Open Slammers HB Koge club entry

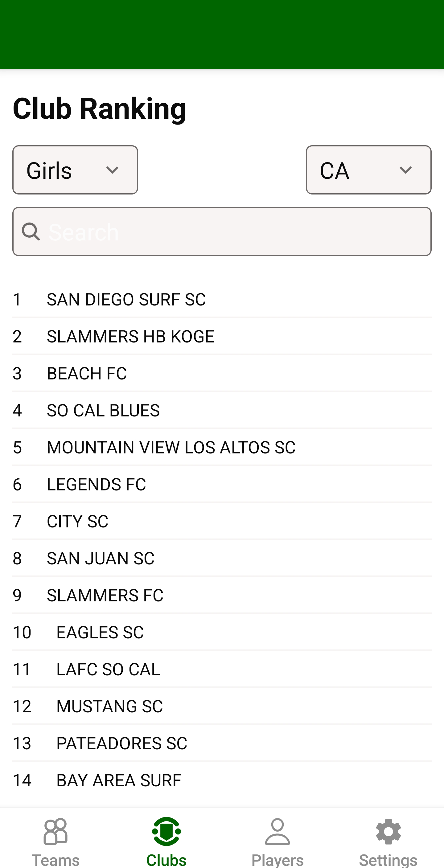[x=130, y=336]
